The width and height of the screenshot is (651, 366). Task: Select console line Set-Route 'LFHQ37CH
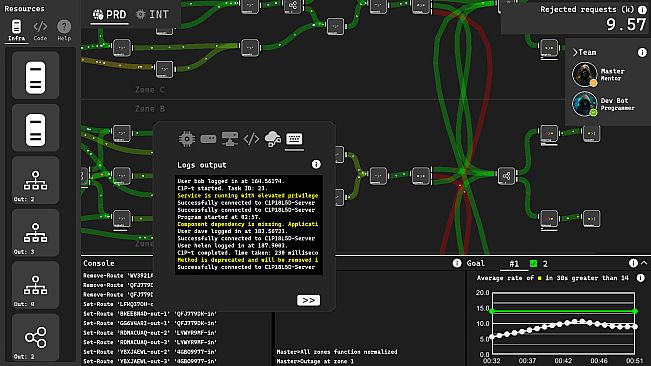pos(118,304)
